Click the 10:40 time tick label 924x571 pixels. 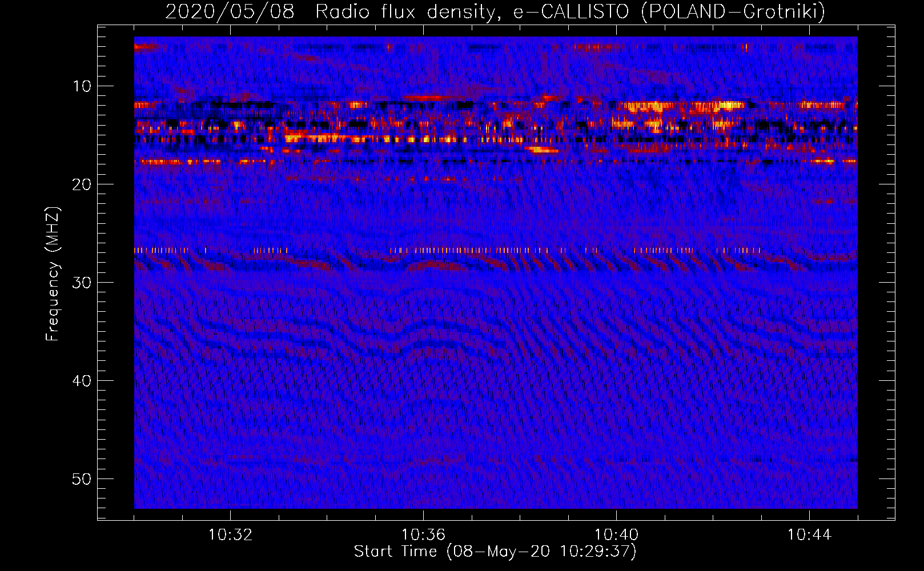coord(616,535)
